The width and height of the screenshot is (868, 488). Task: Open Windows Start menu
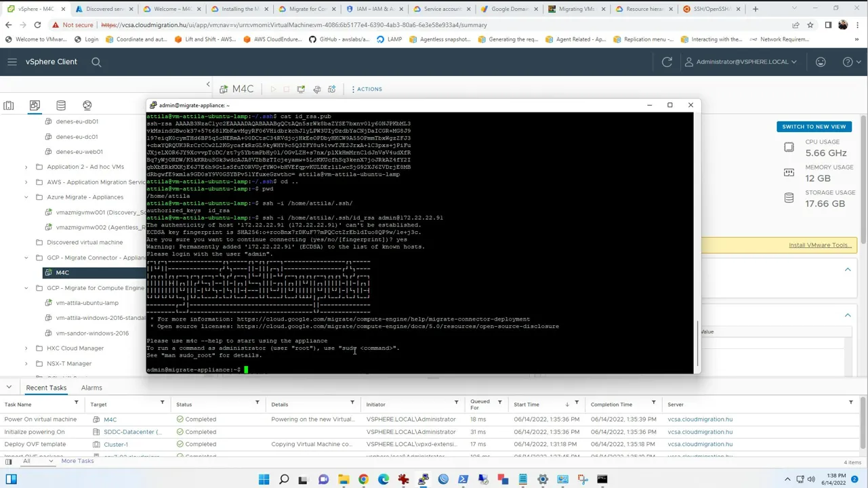click(264, 480)
